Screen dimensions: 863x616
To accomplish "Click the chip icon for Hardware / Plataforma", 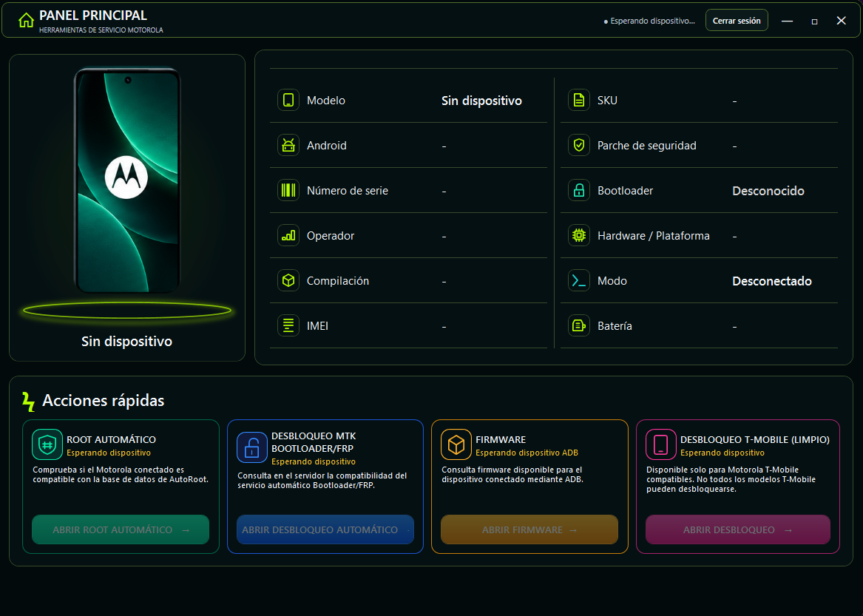I will [579, 236].
